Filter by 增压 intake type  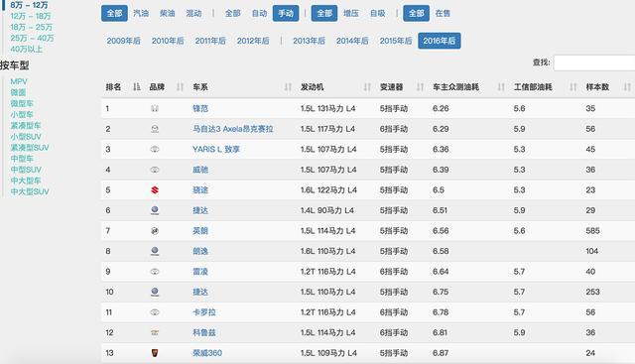pyautogui.click(x=350, y=13)
